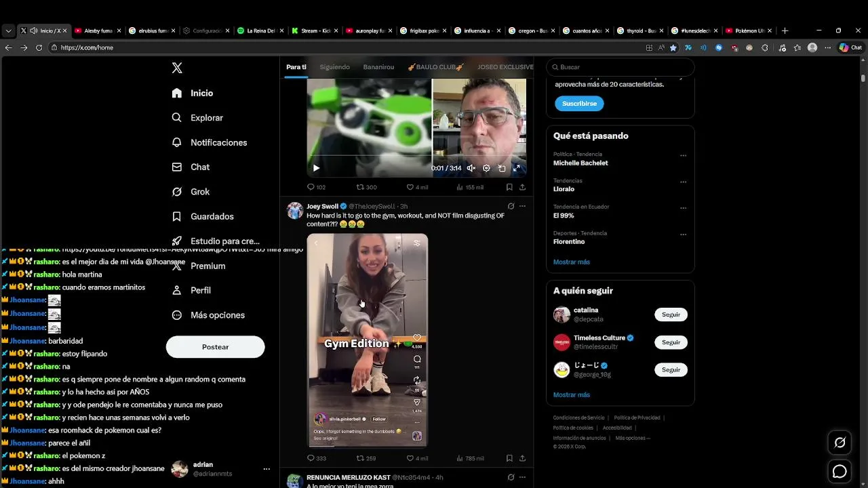
Task: Open account menu dots beside adrian
Action: point(267,469)
